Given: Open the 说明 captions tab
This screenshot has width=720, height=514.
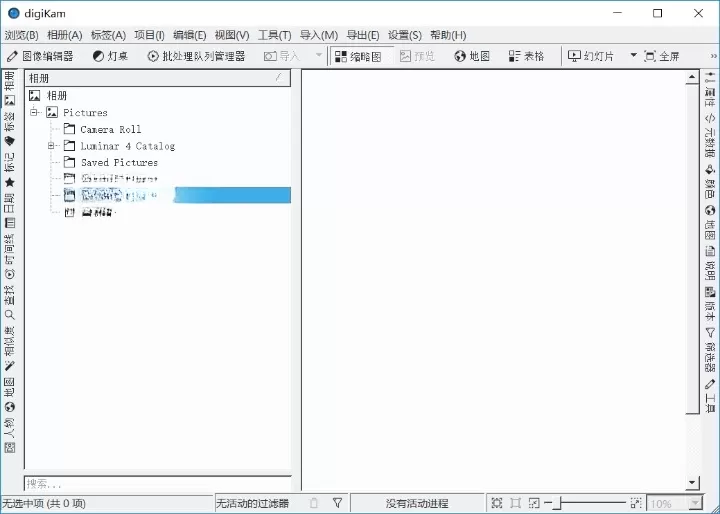Looking at the screenshot, I should (x=710, y=262).
